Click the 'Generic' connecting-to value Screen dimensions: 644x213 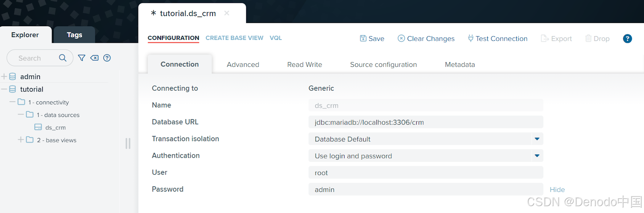pos(321,88)
